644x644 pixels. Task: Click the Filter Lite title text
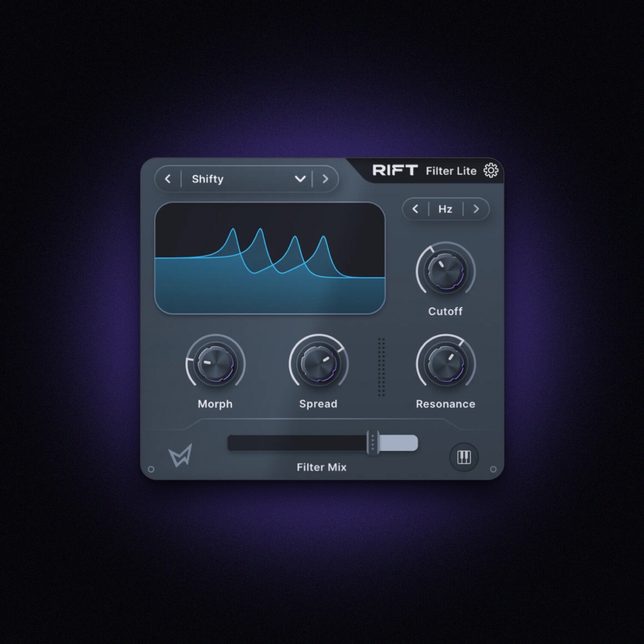451,171
